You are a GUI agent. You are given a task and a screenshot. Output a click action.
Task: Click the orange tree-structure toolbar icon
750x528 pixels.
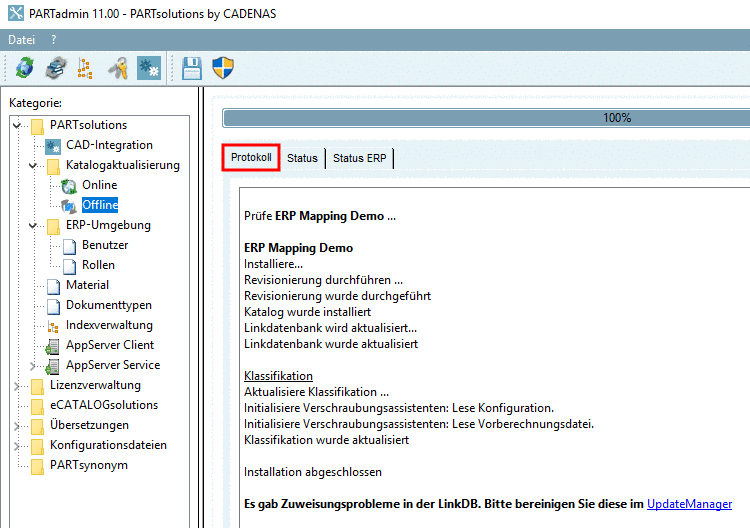coord(85,68)
